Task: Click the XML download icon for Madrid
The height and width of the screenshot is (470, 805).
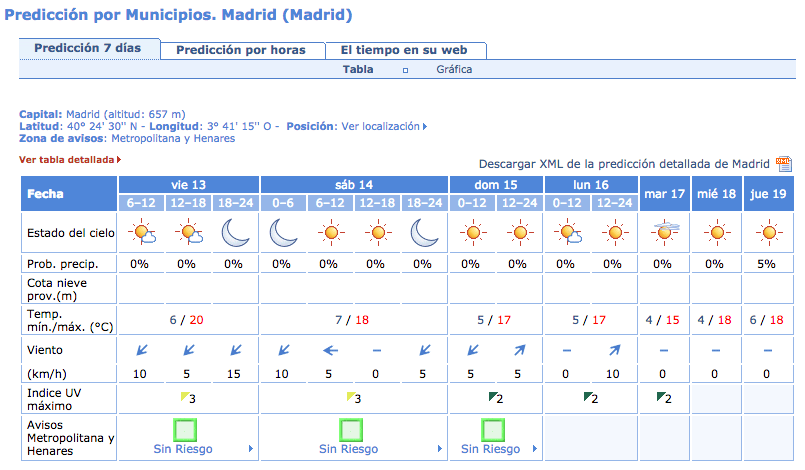Action: point(783,164)
